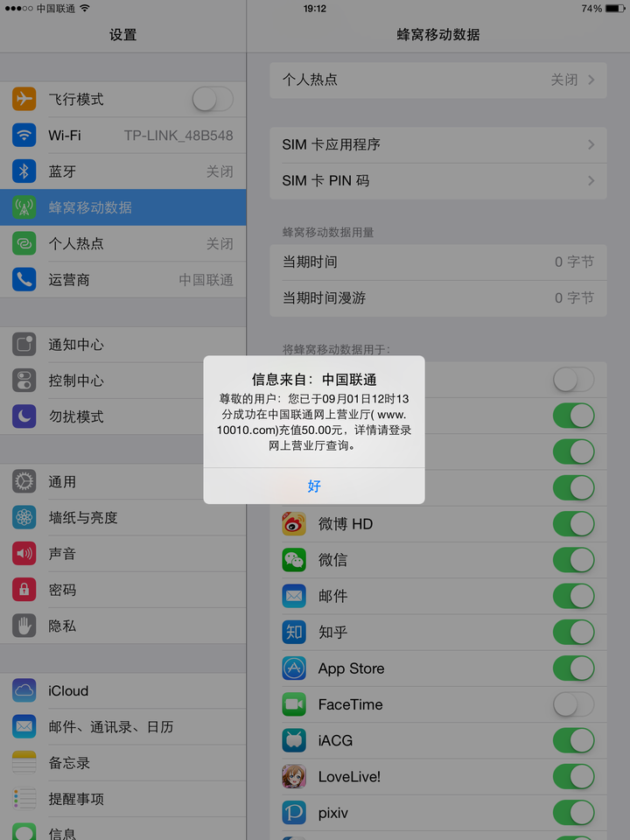The width and height of the screenshot is (630, 840).
Task: Disable cellular data for App Store
Action: [x=574, y=668]
